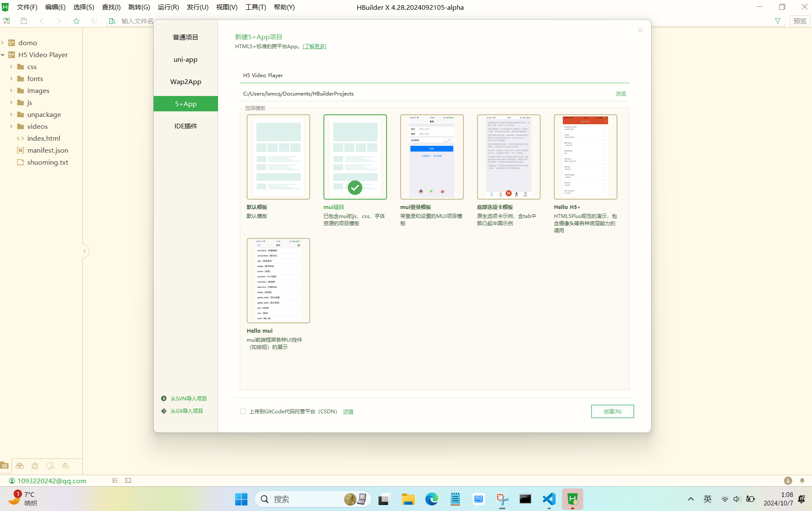The width and height of the screenshot is (812, 511).
Task: Switch to the Wap2App tab
Action: tap(186, 82)
